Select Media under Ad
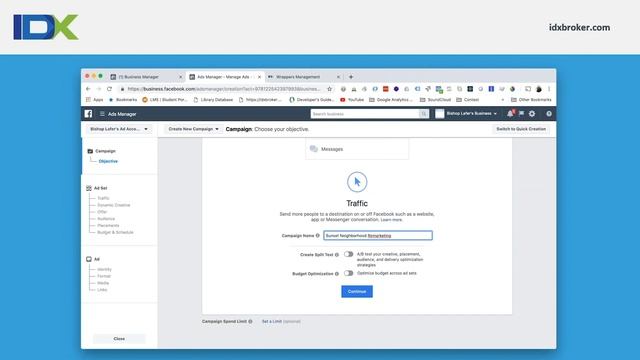 (103, 283)
